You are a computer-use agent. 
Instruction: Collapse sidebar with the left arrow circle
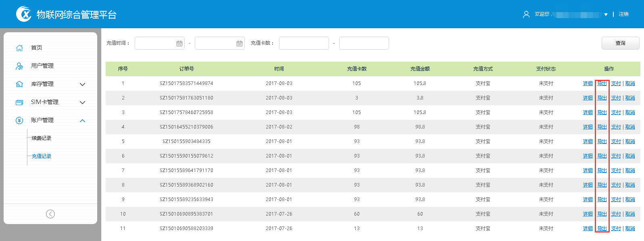50,214
